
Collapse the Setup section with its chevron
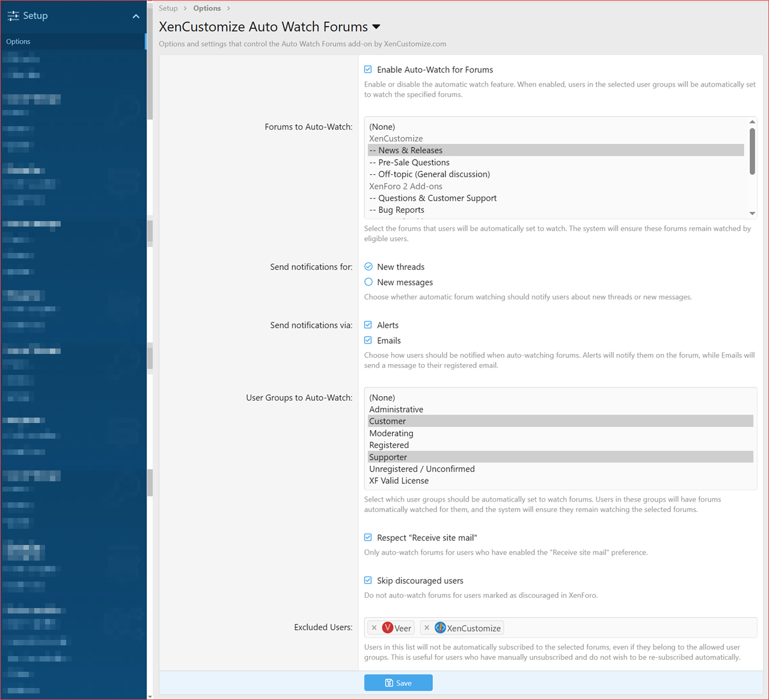[x=136, y=16]
